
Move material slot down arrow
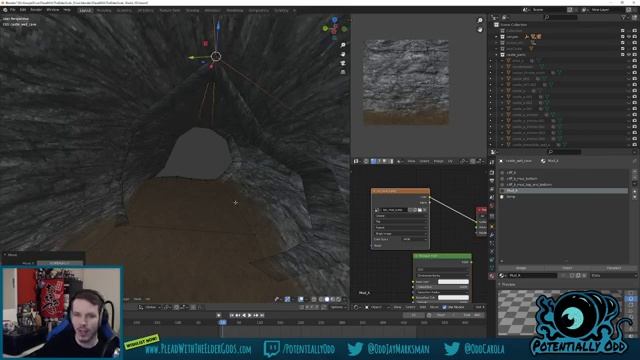[x=634, y=197]
